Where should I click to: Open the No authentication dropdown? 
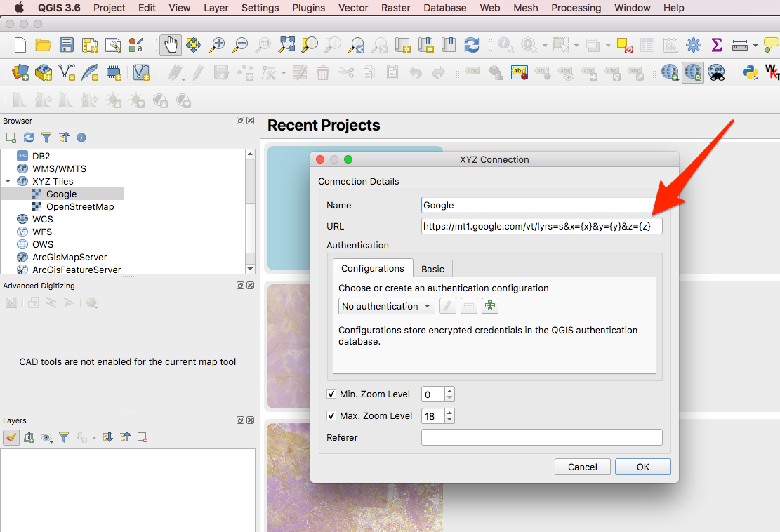pos(386,307)
